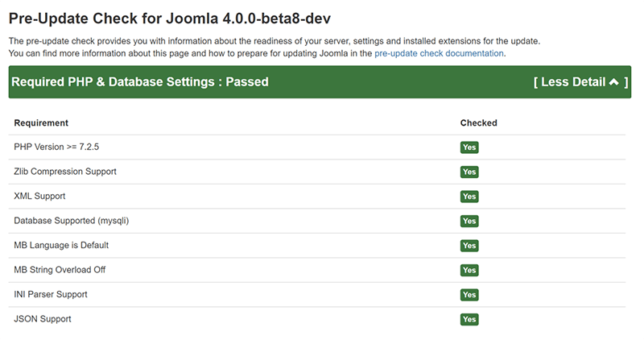Click the Yes badge for Zlib Compression Support
The width and height of the screenshot is (644, 340).
point(469,172)
